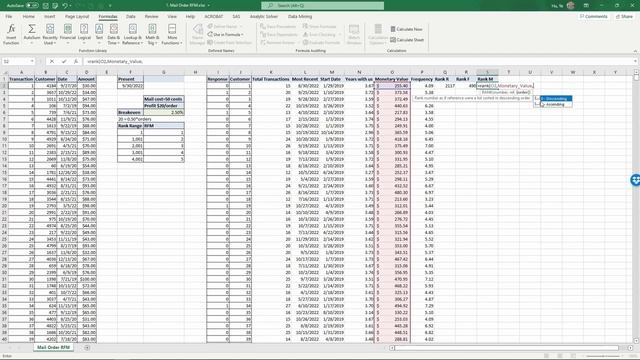Viewport: 640px width, 360px height.
Task: Open the Logical functions dropdown
Action: pyautogui.click(x=84, y=34)
